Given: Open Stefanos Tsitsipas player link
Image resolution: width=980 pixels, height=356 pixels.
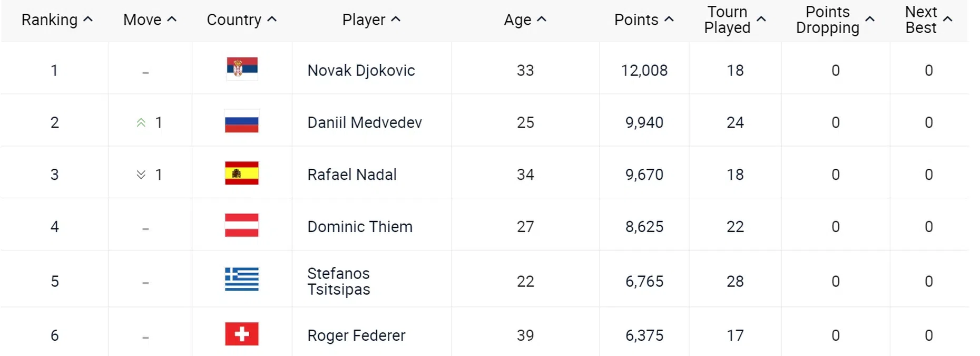Looking at the screenshot, I should pyautogui.click(x=339, y=281).
